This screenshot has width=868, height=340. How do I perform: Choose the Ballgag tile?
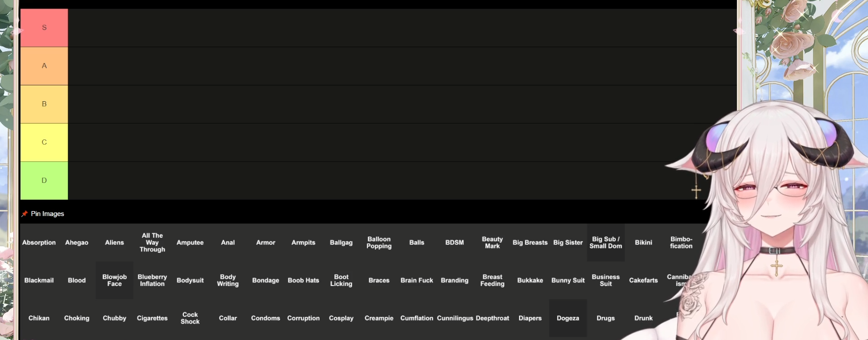(341, 242)
